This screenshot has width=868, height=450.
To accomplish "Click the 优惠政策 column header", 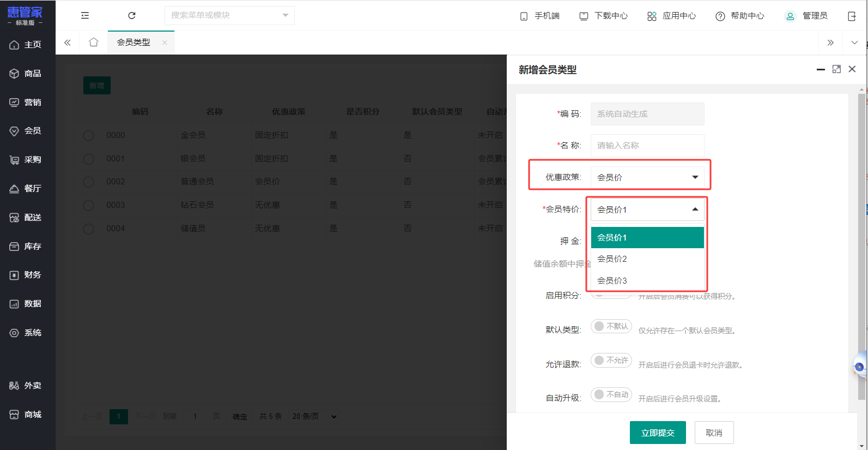I will 289,111.
